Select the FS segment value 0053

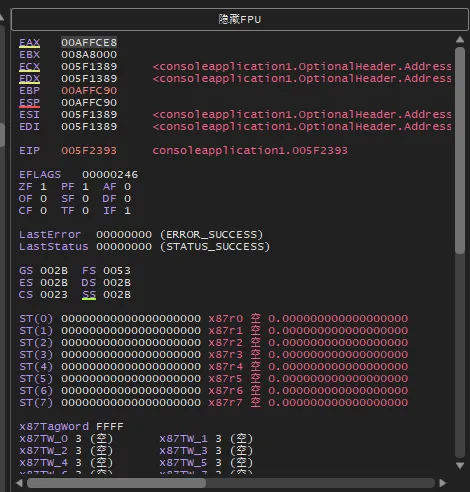pos(117,271)
